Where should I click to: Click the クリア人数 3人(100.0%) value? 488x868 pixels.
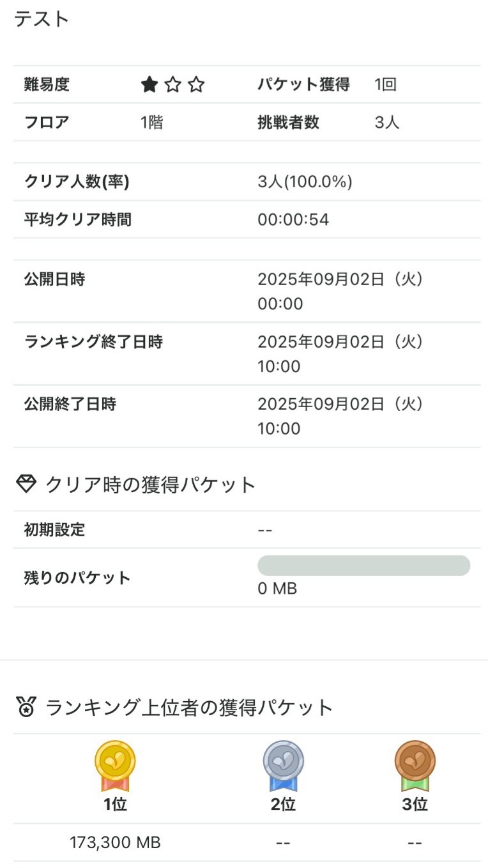pyautogui.click(x=305, y=182)
